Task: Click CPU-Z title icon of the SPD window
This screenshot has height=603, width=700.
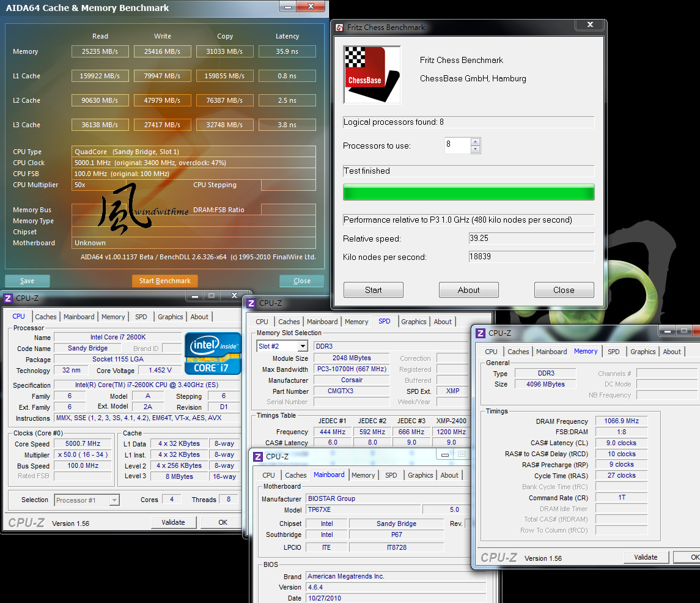Action: [251, 303]
